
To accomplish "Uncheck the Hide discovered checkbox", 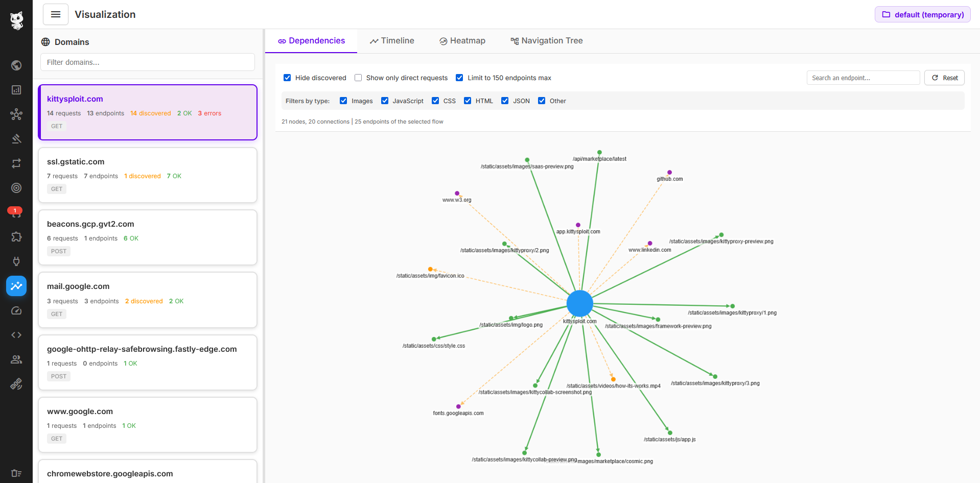I will pos(287,78).
